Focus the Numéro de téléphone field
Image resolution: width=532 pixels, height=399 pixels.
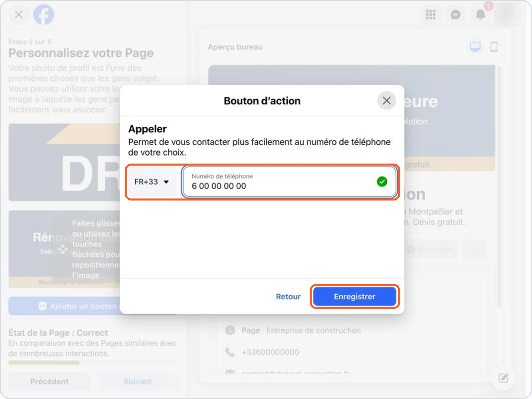coord(289,182)
